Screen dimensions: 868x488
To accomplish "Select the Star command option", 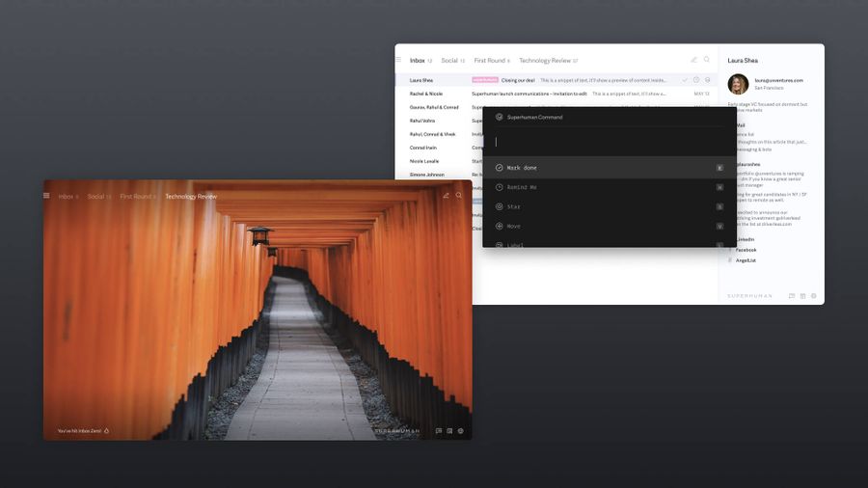I will [610, 206].
